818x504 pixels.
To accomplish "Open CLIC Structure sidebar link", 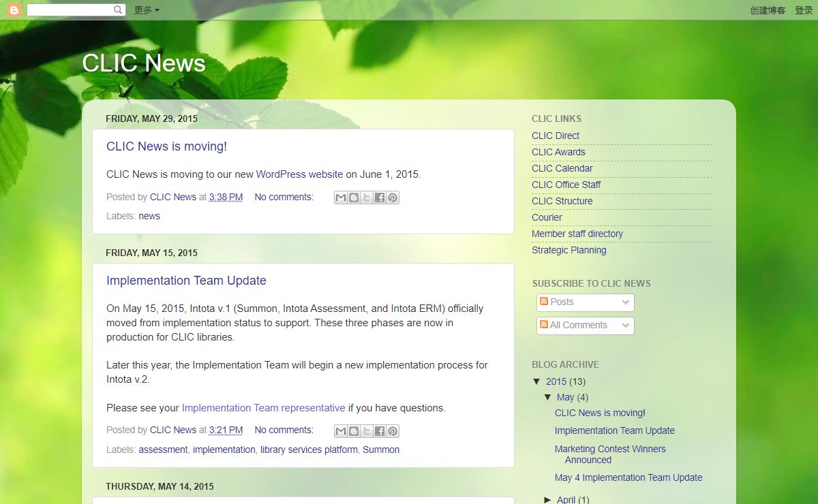I will click(x=562, y=201).
